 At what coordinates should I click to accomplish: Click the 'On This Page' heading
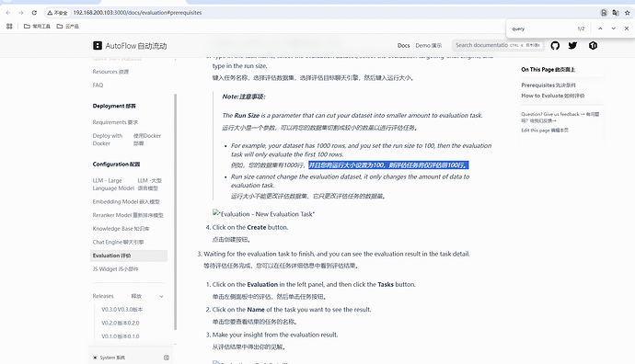coord(548,70)
